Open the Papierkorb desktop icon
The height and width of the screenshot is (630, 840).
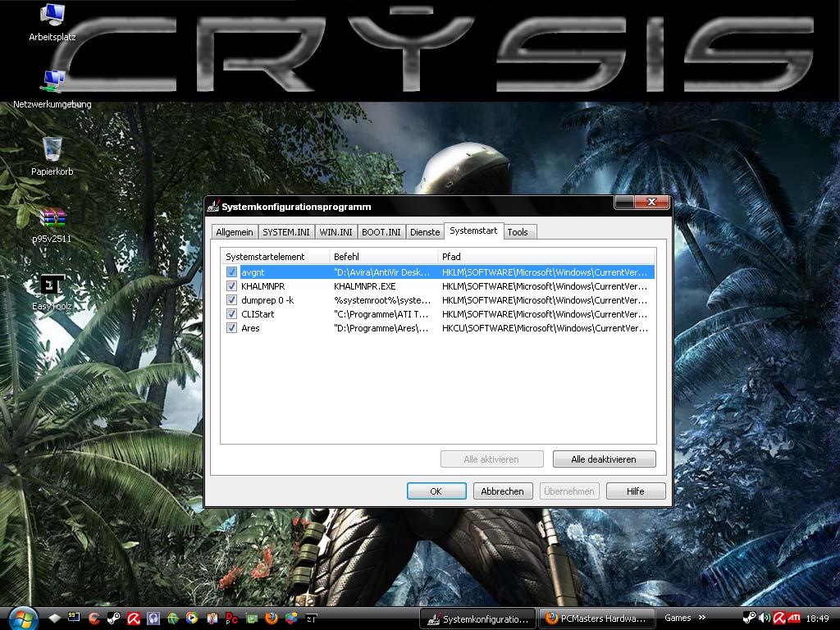(52, 150)
